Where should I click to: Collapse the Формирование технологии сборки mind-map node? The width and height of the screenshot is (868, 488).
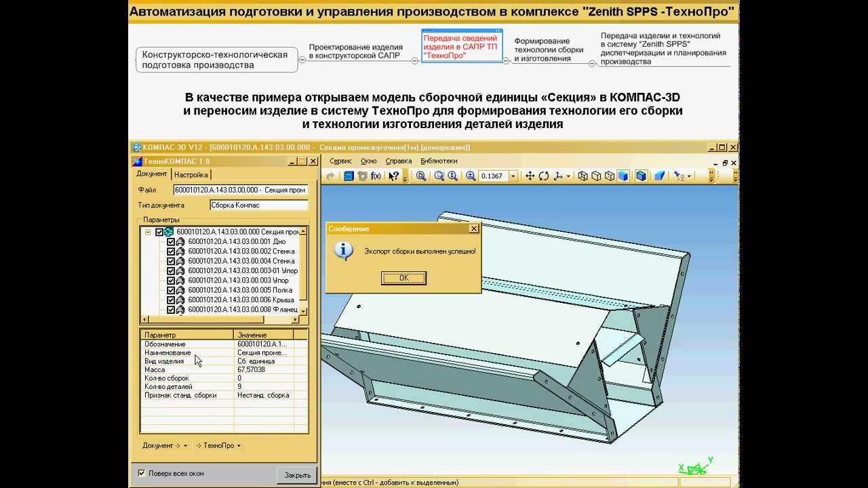tap(591, 64)
